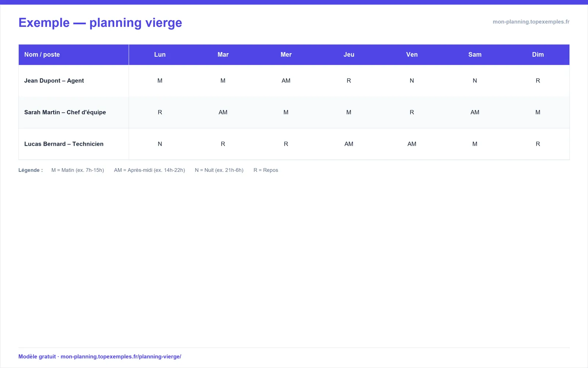Click Lucas Bernard's Mer cell R
The height and width of the screenshot is (368, 588).
point(286,144)
